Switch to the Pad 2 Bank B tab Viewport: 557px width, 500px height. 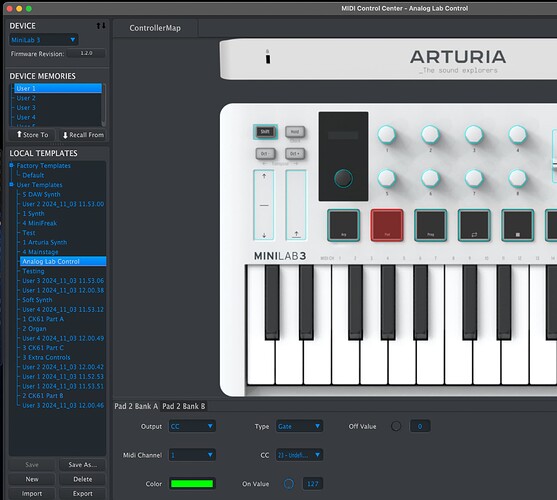[184, 406]
